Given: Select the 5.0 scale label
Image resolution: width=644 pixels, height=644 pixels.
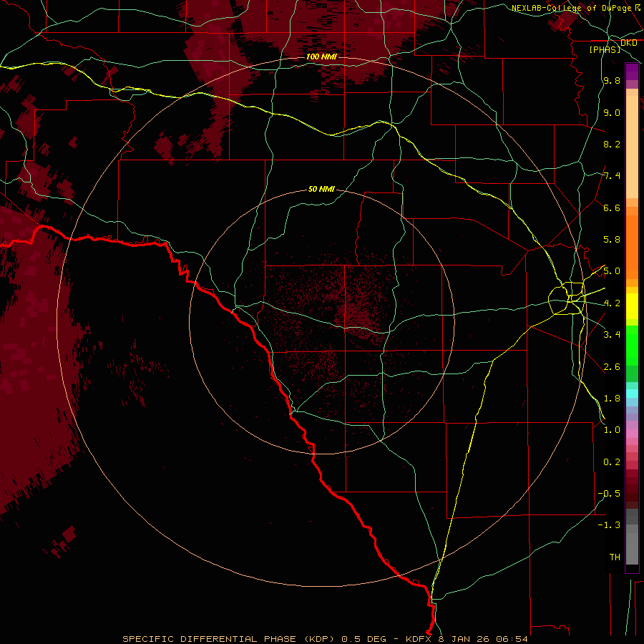Looking at the screenshot, I should click(x=612, y=271).
